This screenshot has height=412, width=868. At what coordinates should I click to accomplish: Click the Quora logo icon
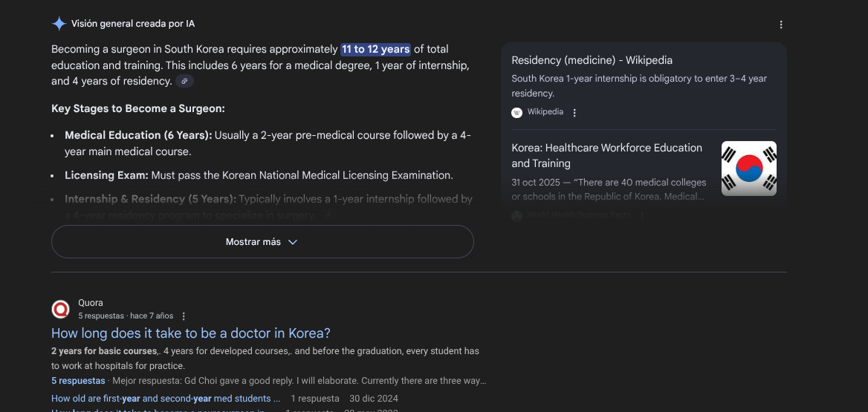61,309
